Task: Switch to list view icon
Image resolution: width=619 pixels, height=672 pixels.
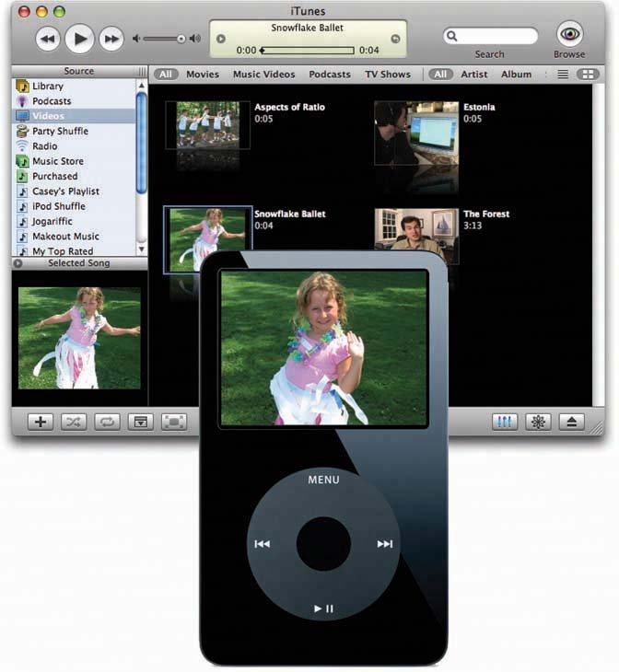Action: 563,75
